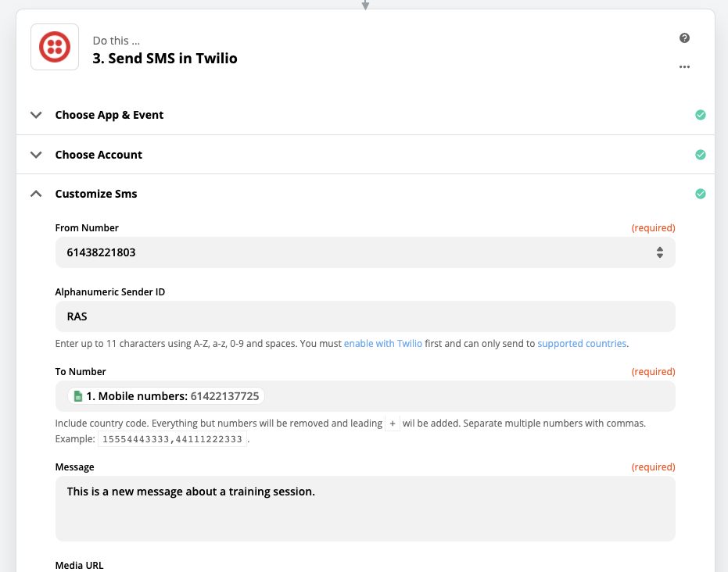Open the supported countries link
728x572 pixels.
(582, 344)
